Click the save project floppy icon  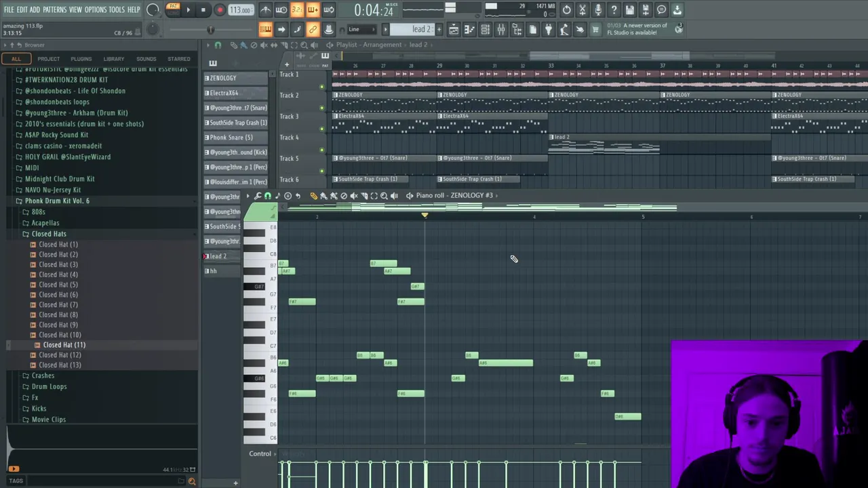coord(630,9)
